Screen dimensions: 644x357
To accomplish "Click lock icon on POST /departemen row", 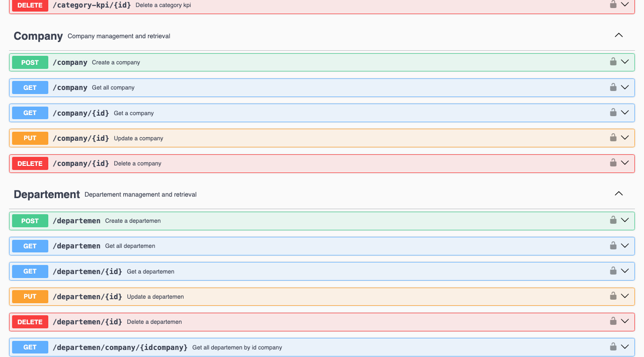I will (613, 220).
